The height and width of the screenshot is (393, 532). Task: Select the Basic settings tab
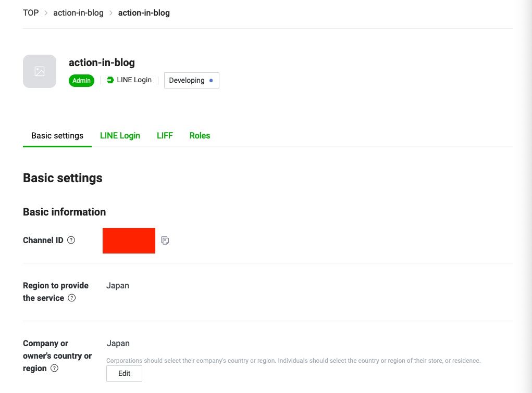coord(57,136)
